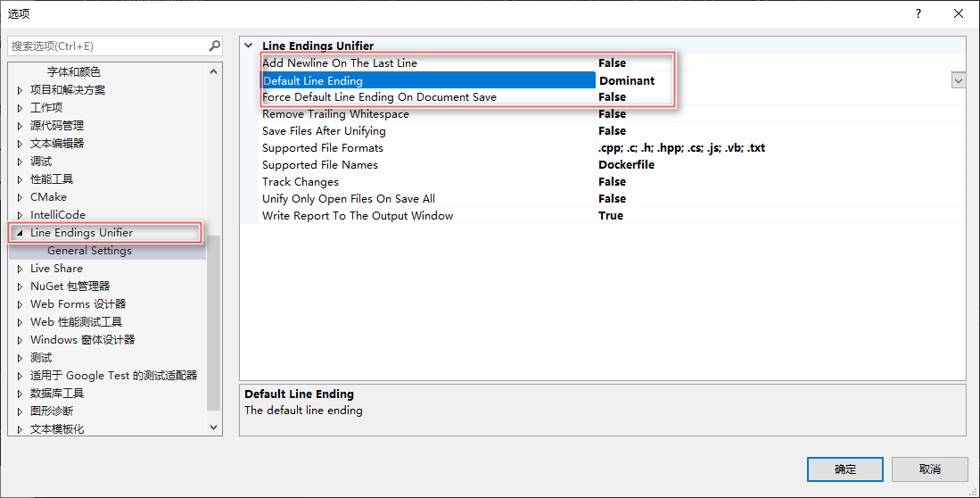
Task: Click the help question mark icon
Action: (918, 13)
